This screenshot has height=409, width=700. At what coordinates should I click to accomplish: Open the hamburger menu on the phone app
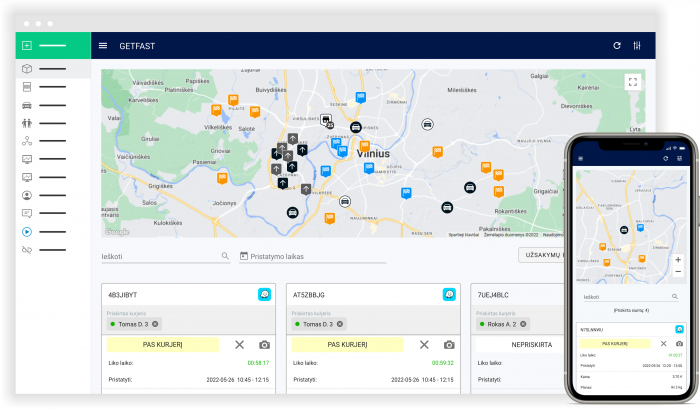pyautogui.click(x=581, y=159)
